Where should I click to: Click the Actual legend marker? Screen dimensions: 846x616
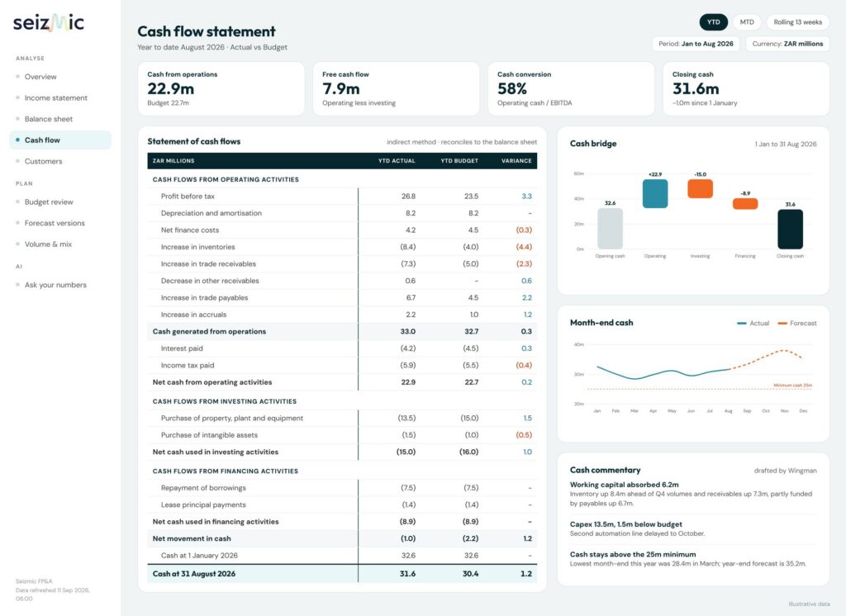742,323
